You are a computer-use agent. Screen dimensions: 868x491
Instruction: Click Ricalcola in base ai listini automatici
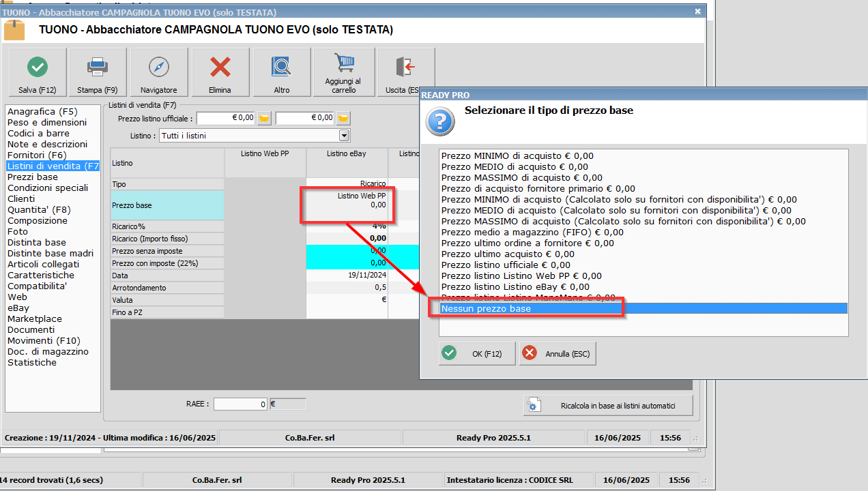coord(608,406)
